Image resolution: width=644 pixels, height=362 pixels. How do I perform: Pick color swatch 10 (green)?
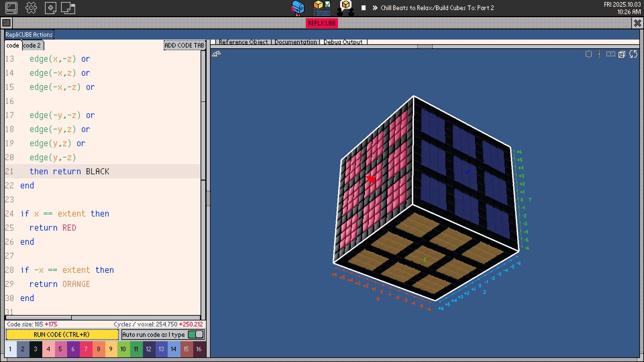coord(123,349)
